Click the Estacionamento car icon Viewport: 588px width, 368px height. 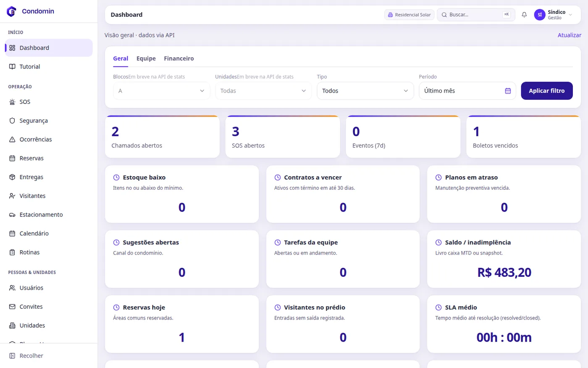pyautogui.click(x=12, y=214)
